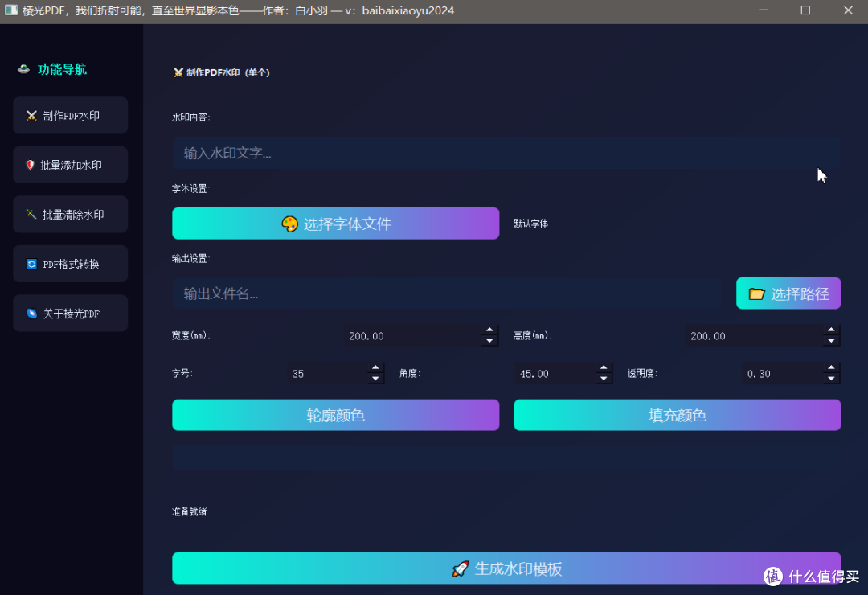Decrease the 字号 font size value

[x=375, y=379]
